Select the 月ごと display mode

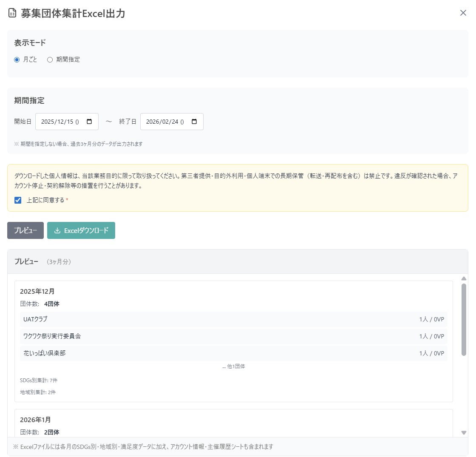coord(17,60)
